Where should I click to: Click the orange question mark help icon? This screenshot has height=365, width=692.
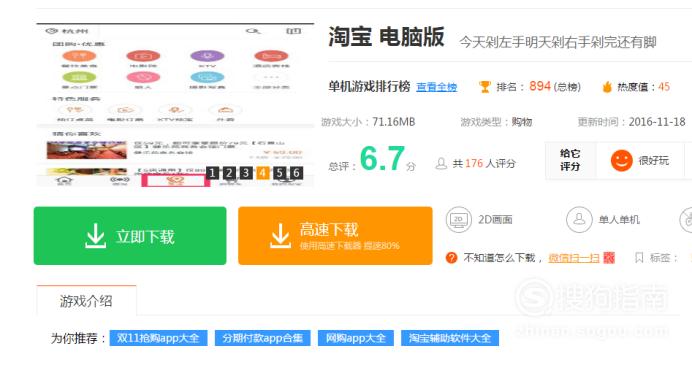pos(451,258)
